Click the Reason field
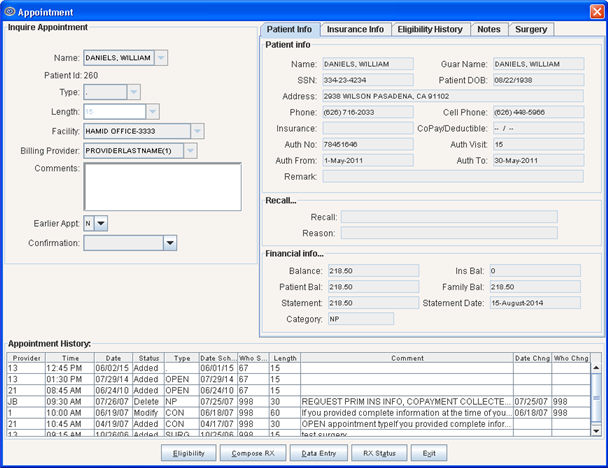This screenshot has width=608, height=468. pyautogui.click(x=449, y=233)
